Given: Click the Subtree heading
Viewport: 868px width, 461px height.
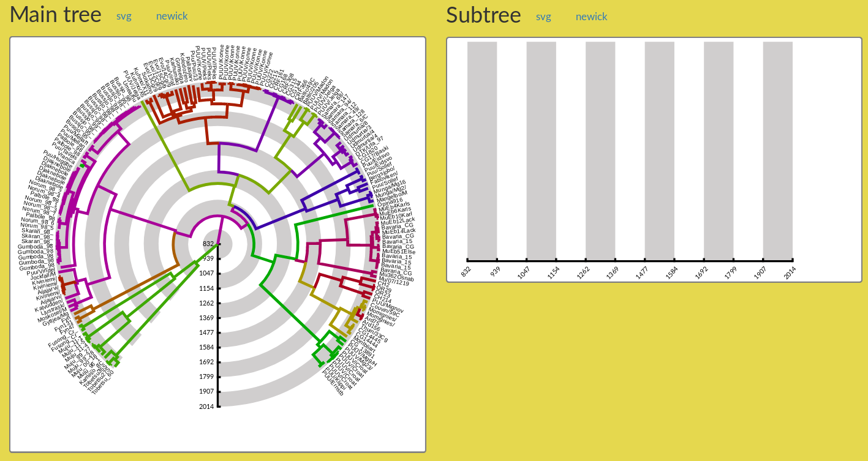Looking at the screenshot, I should coord(483,15).
